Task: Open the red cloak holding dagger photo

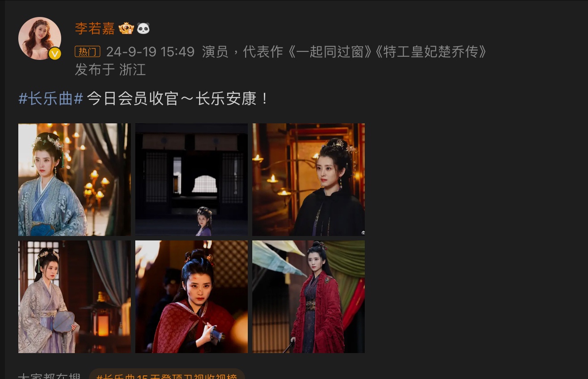Action: (192, 297)
